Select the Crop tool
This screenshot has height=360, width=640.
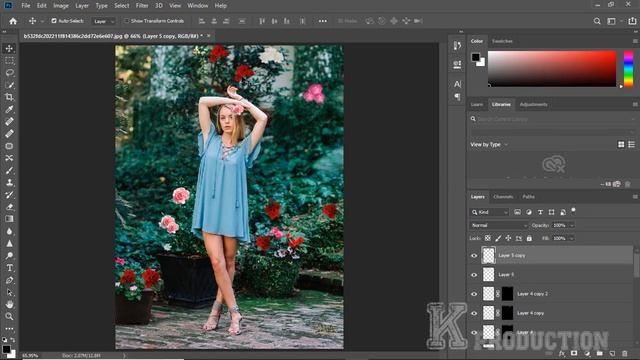tap(9, 97)
